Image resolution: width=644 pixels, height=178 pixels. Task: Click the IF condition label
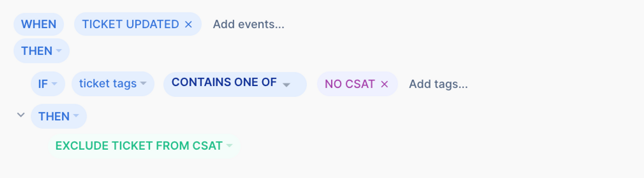pos(43,84)
